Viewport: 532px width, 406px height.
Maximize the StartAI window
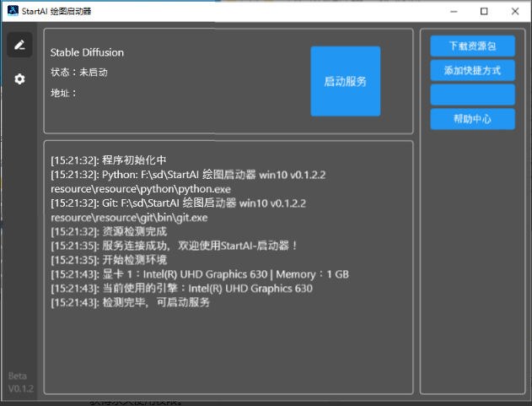pos(484,11)
